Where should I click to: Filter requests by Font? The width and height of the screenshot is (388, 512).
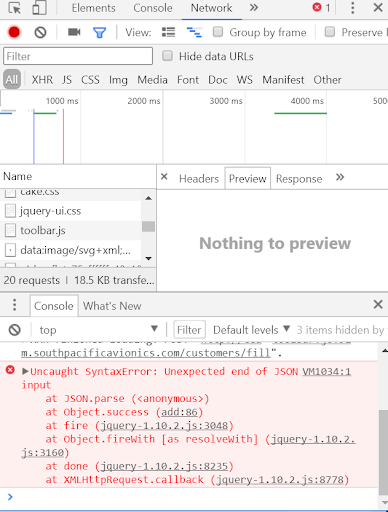click(188, 80)
